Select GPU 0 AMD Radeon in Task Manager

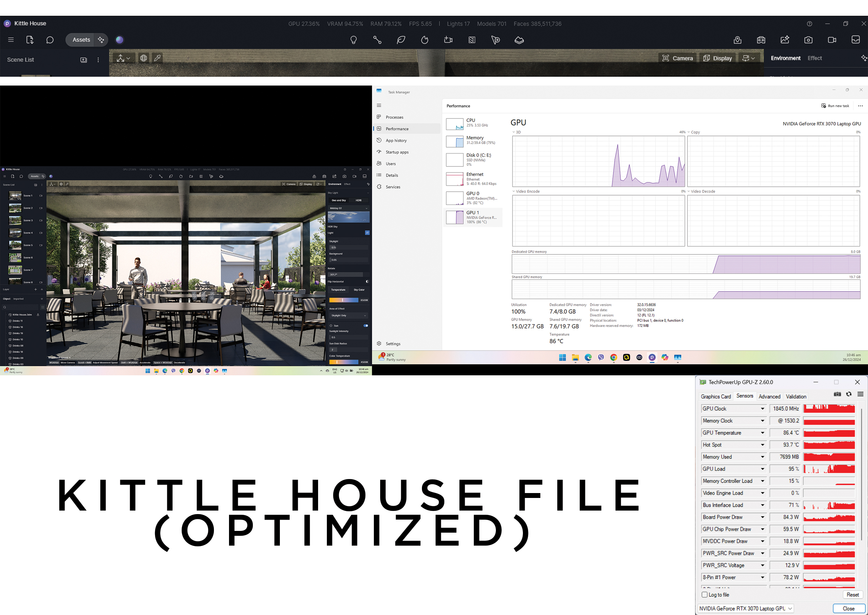pyautogui.click(x=473, y=198)
